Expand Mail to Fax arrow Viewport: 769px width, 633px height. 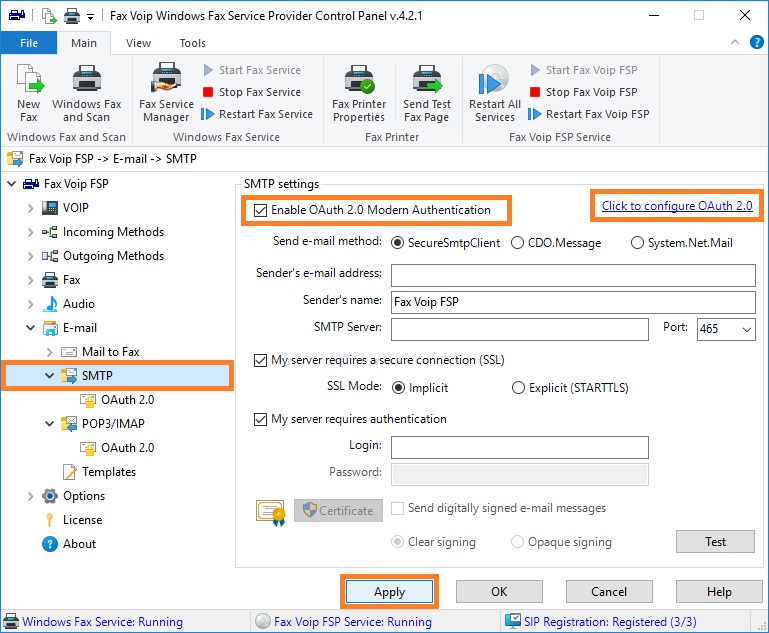point(50,352)
